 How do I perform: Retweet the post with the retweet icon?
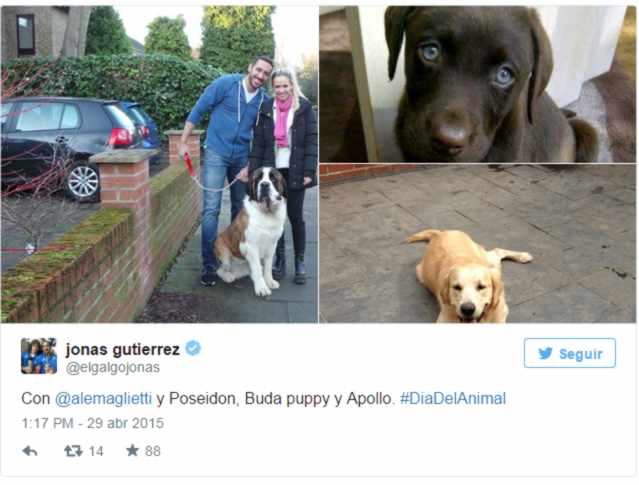click(x=73, y=451)
